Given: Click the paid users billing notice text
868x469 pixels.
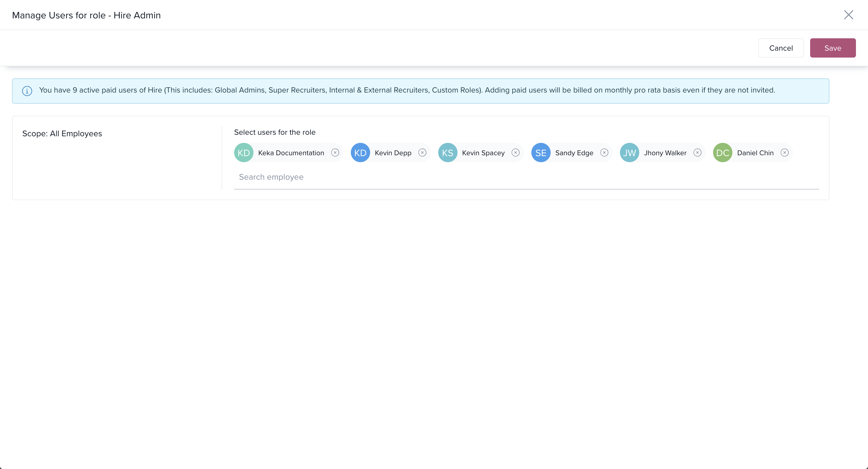Looking at the screenshot, I should [x=407, y=90].
